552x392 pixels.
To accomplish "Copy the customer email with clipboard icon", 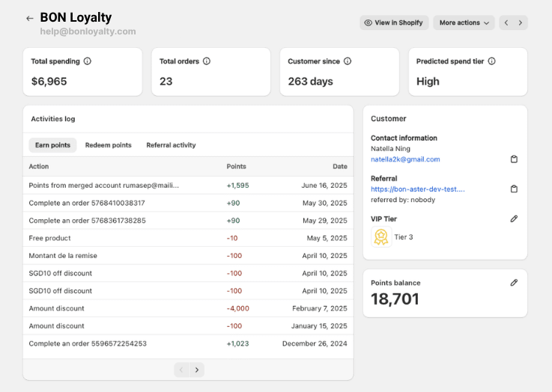I will (x=514, y=159).
